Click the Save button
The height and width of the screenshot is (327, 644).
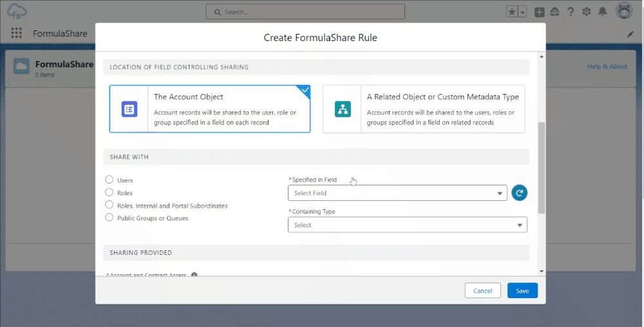(x=522, y=290)
